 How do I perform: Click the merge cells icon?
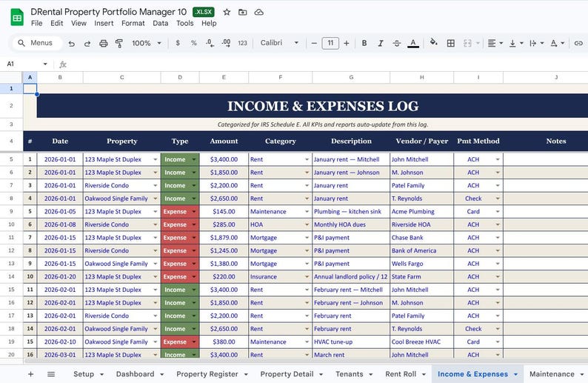click(467, 43)
